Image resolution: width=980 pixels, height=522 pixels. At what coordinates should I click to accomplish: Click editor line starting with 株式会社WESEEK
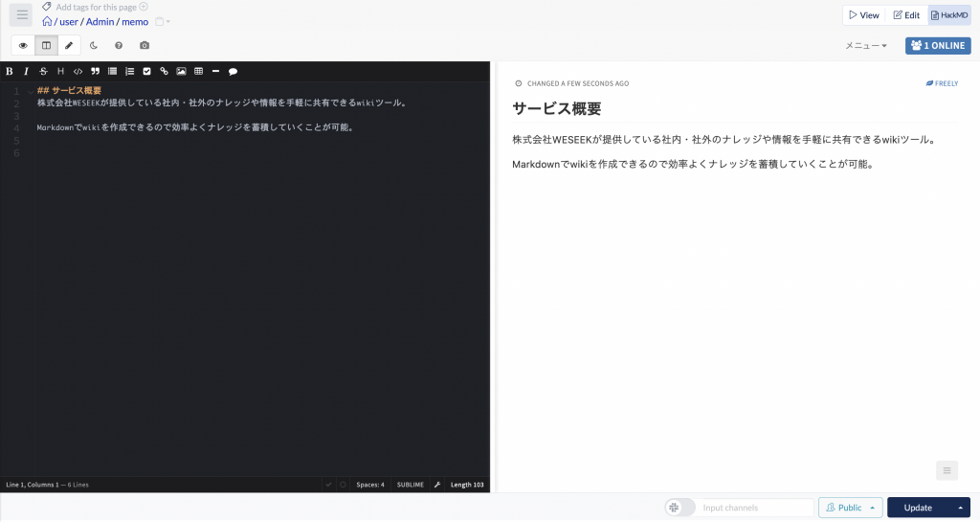coord(222,103)
